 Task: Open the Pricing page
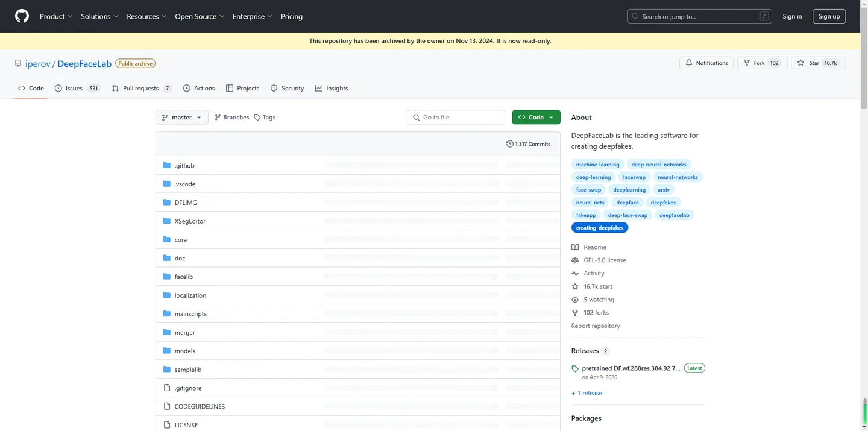tap(292, 16)
